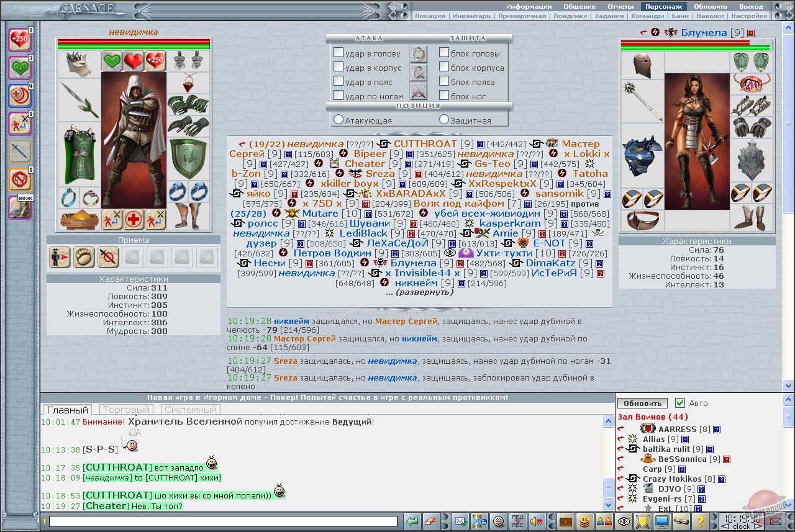Viewport: 795px width, 532px height.
Task: Toggle the 'Авто' checkbox
Action: pos(680,403)
